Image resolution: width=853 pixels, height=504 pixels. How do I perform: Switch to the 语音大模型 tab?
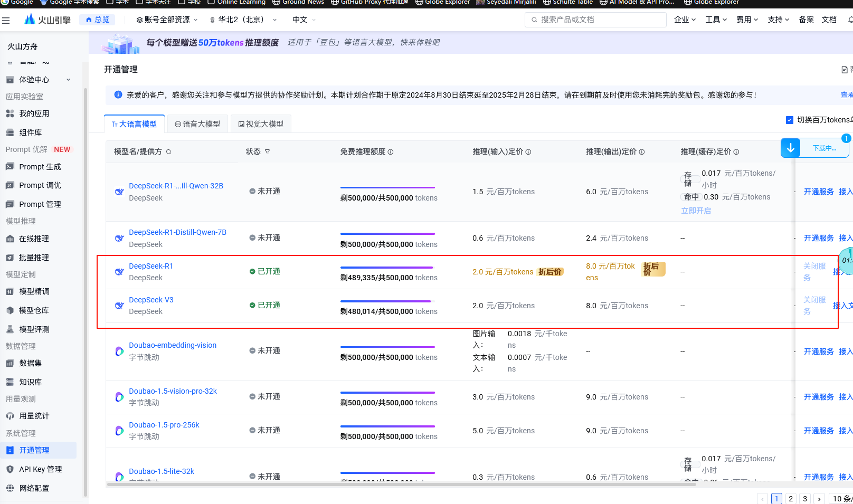[x=197, y=124]
